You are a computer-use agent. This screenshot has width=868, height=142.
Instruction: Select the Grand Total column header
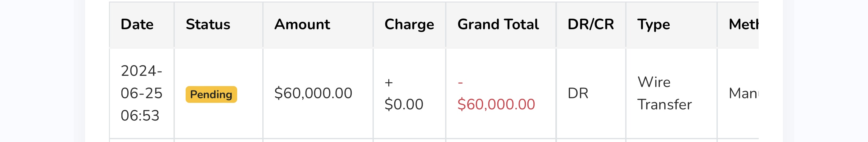click(x=498, y=25)
